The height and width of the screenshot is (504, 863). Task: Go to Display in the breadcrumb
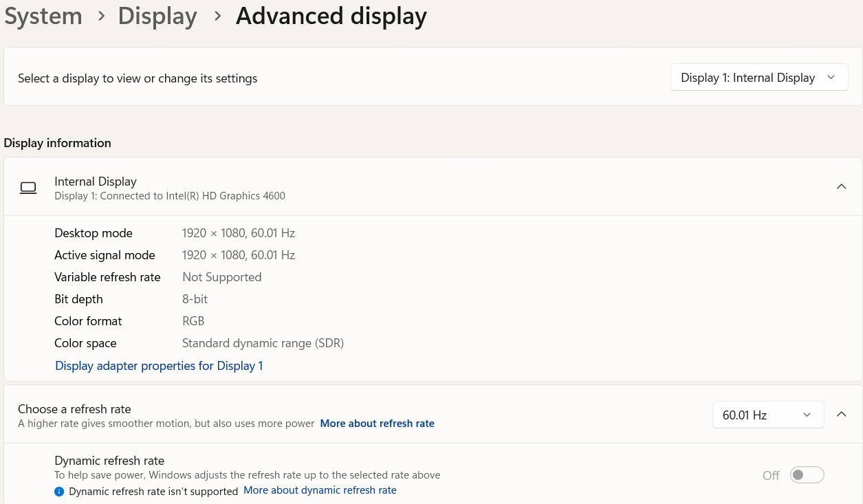pyautogui.click(x=157, y=16)
